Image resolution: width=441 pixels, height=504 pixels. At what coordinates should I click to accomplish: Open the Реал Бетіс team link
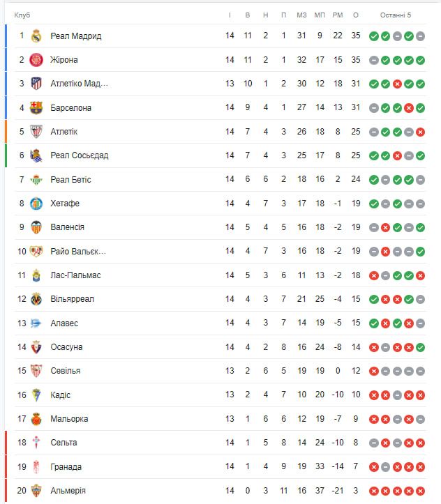coord(70,180)
